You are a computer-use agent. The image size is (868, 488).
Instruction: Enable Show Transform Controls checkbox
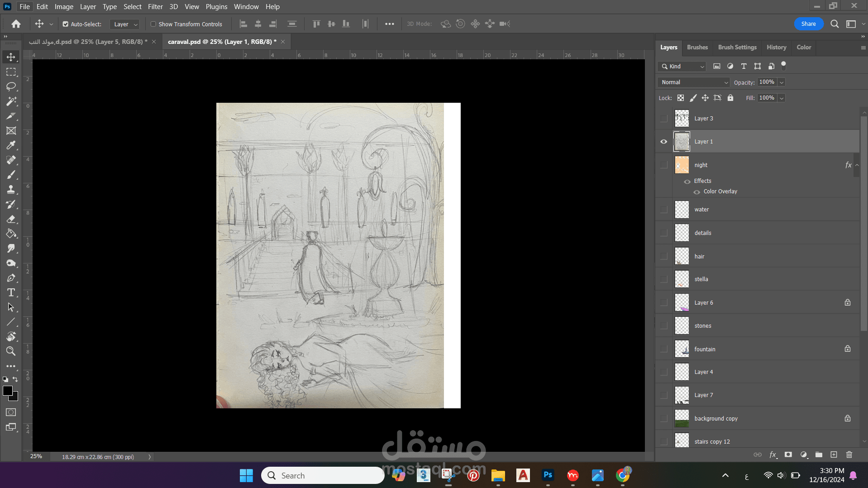coord(153,24)
